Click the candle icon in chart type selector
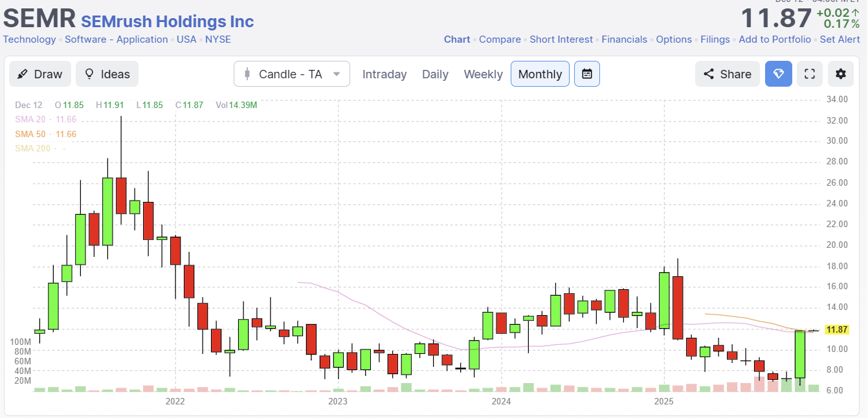Image resolution: width=868 pixels, height=418 pixels. pyautogui.click(x=247, y=74)
